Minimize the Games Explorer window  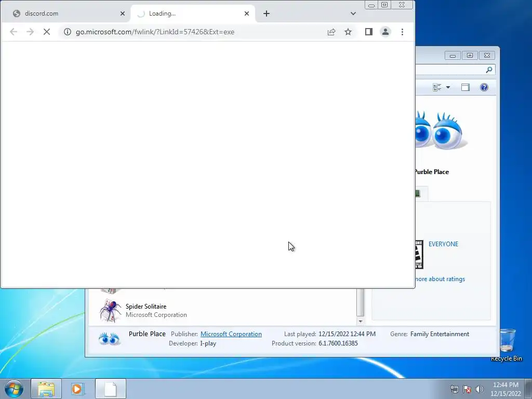(x=453, y=56)
